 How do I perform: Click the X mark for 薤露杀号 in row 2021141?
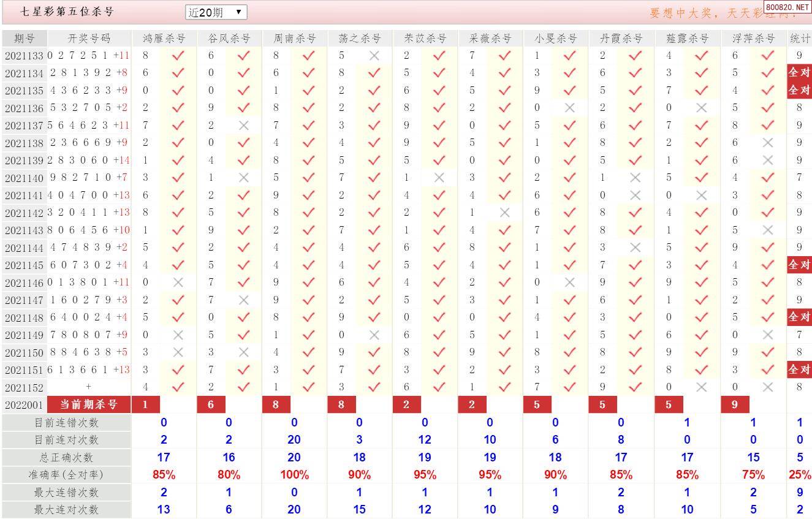click(x=702, y=195)
